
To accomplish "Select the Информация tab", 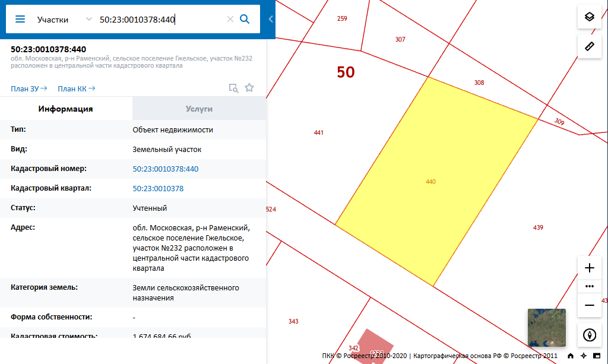I will click(x=65, y=109).
